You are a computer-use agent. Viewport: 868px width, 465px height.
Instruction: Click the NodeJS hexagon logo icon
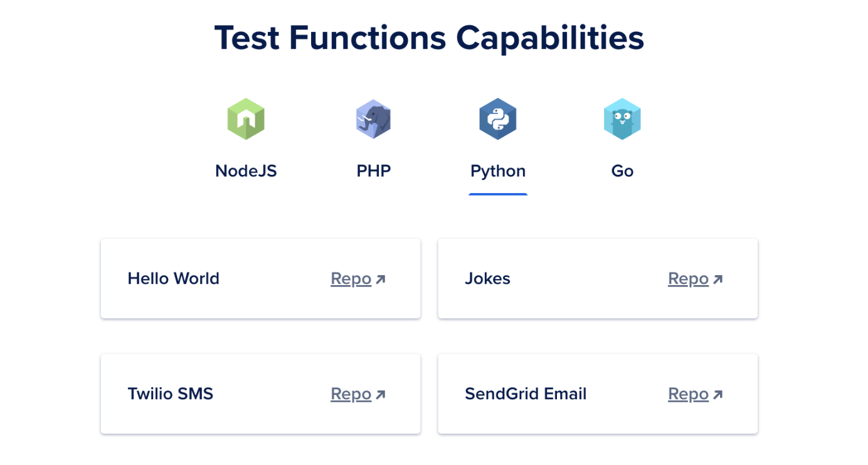click(x=246, y=118)
